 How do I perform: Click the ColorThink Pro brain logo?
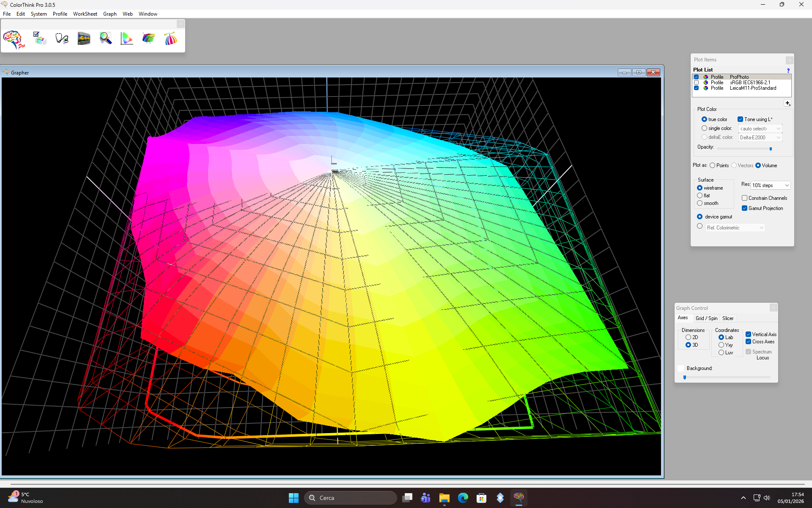(14, 39)
